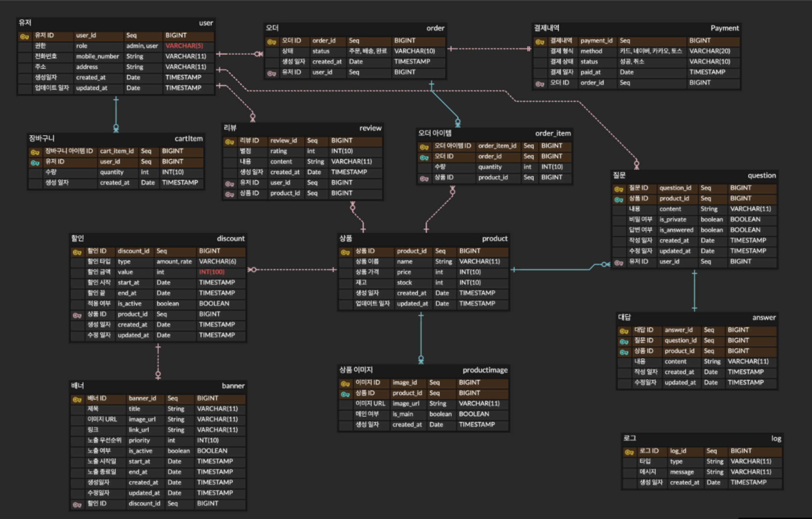Click the yellow primary key icon beside user_id in the user table
The image size is (812, 519).
pos(25,36)
